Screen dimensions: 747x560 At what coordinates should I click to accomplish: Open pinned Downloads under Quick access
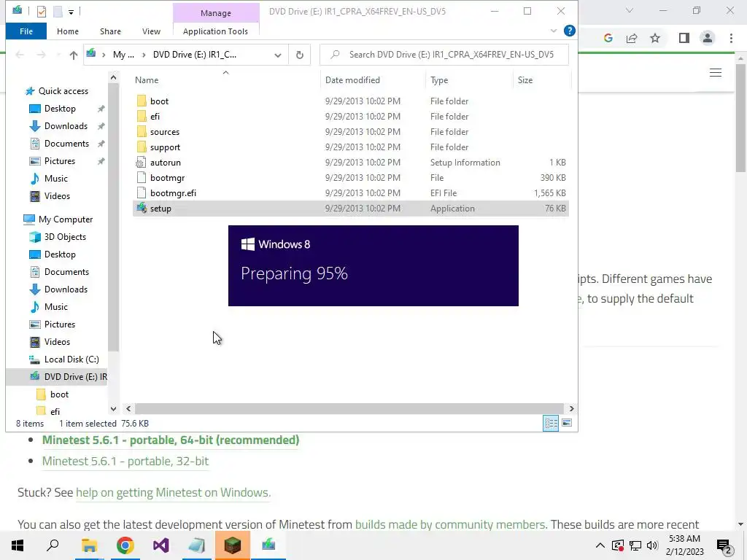click(66, 126)
